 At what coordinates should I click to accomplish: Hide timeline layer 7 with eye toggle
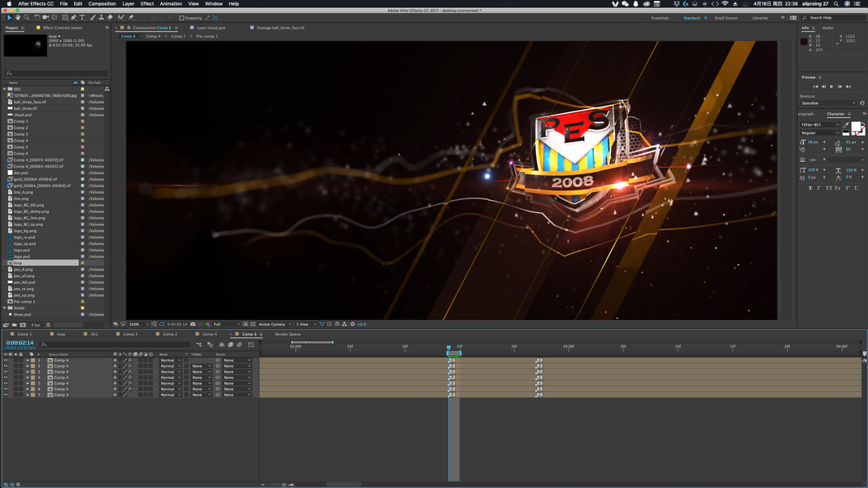(6, 394)
